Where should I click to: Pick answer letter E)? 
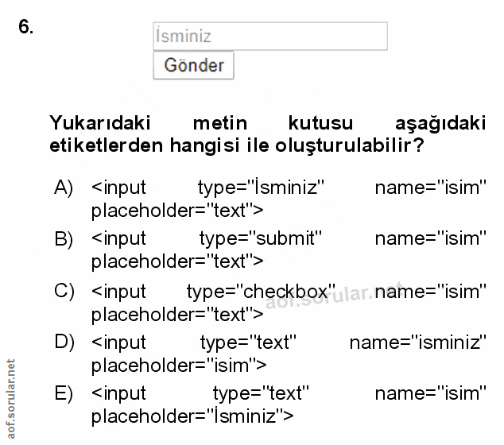[64, 393]
